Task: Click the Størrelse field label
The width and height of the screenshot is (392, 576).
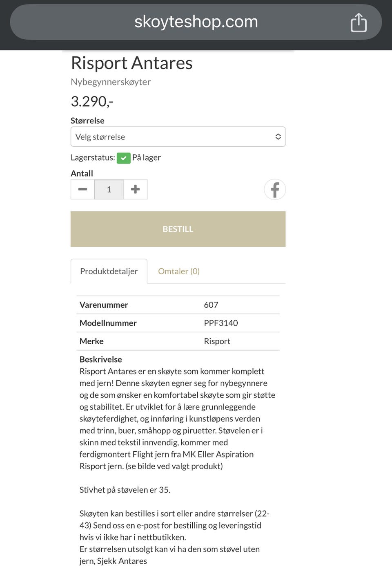Action: (87, 121)
